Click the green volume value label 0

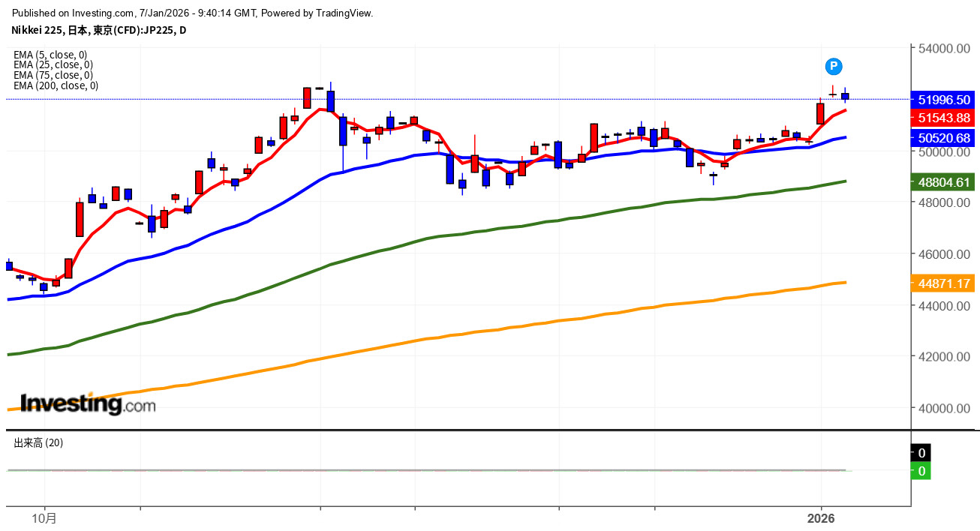pyautogui.click(x=921, y=471)
